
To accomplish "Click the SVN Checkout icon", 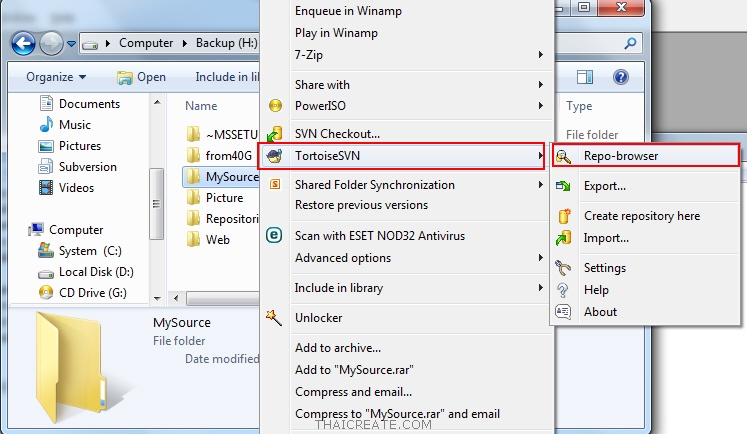I will 274,134.
